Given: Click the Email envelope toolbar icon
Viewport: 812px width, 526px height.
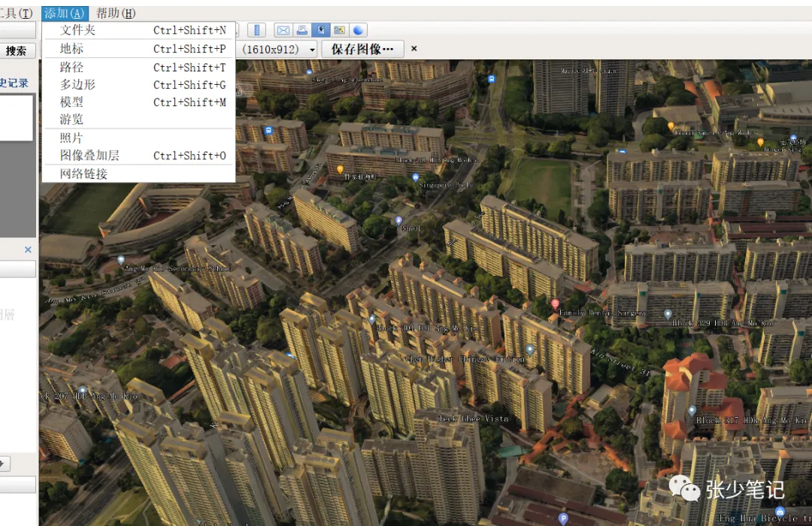Looking at the screenshot, I should [283, 30].
